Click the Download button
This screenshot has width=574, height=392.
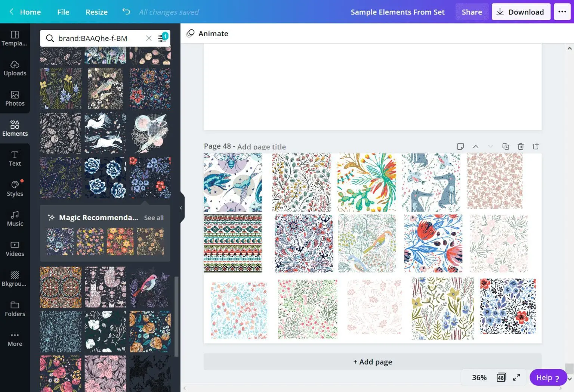521,12
